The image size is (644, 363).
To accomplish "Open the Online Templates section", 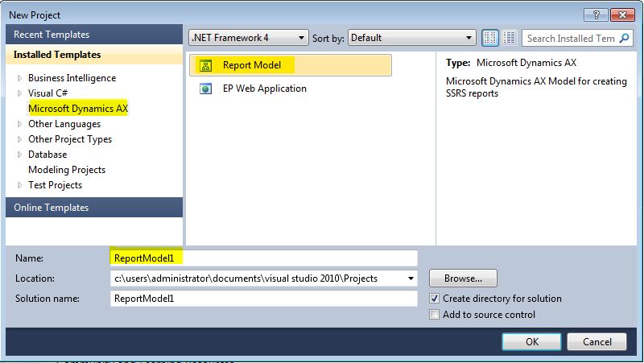I will pos(94,208).
